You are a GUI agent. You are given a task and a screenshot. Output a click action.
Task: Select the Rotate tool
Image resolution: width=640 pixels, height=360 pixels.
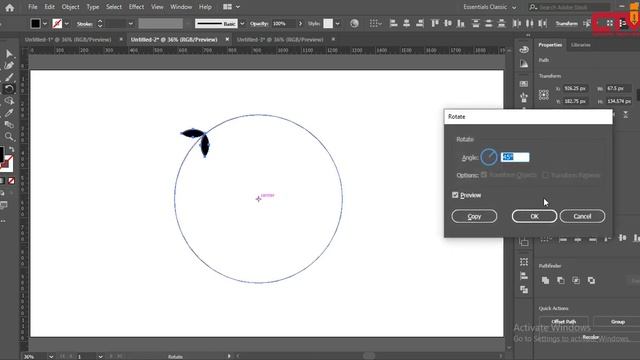pyautogui.click(x=9, y=89)
